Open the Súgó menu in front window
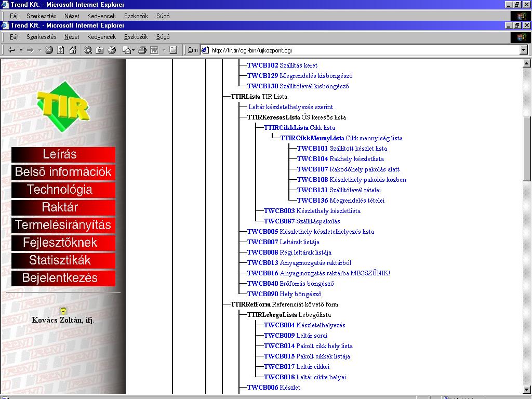The width and height of the screenshot is (532, 399). (163, 37)
